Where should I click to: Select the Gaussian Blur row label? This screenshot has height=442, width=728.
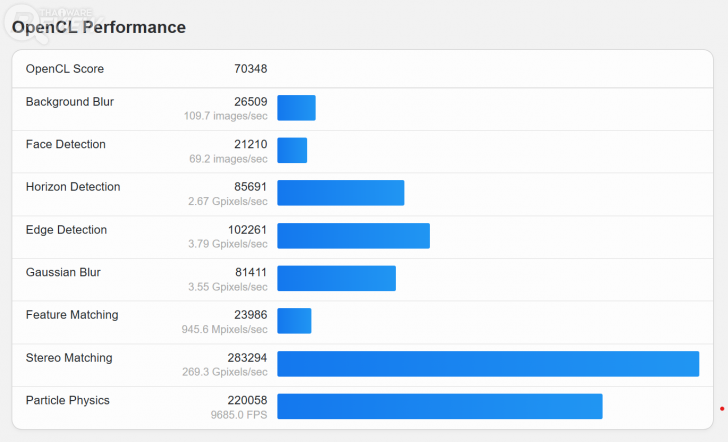click(x=63, y=273)
